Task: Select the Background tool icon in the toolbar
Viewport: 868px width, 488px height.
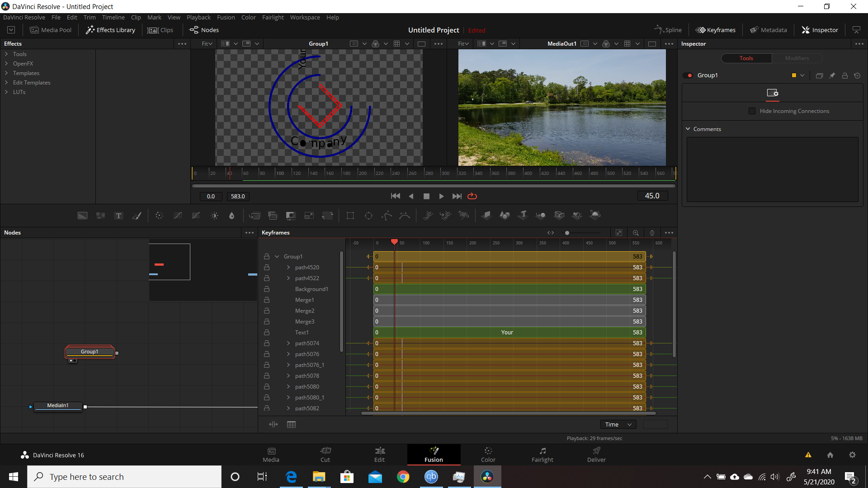Action: (82, 216)
